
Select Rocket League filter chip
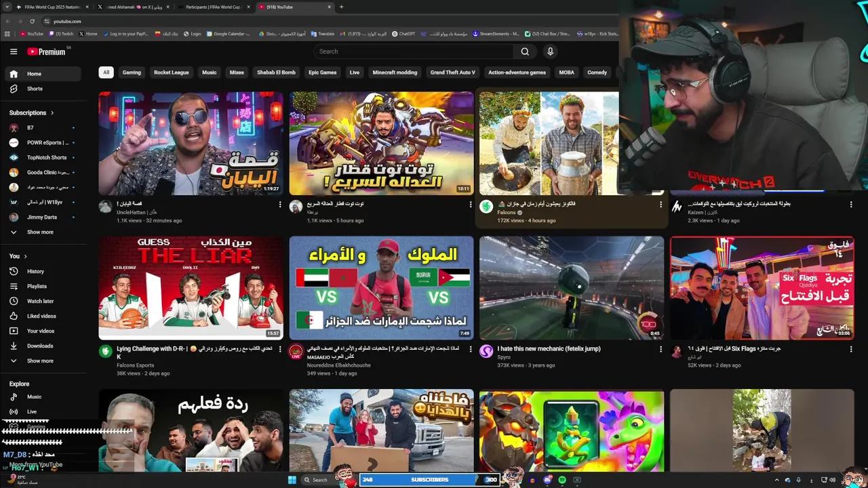(171, 73)
